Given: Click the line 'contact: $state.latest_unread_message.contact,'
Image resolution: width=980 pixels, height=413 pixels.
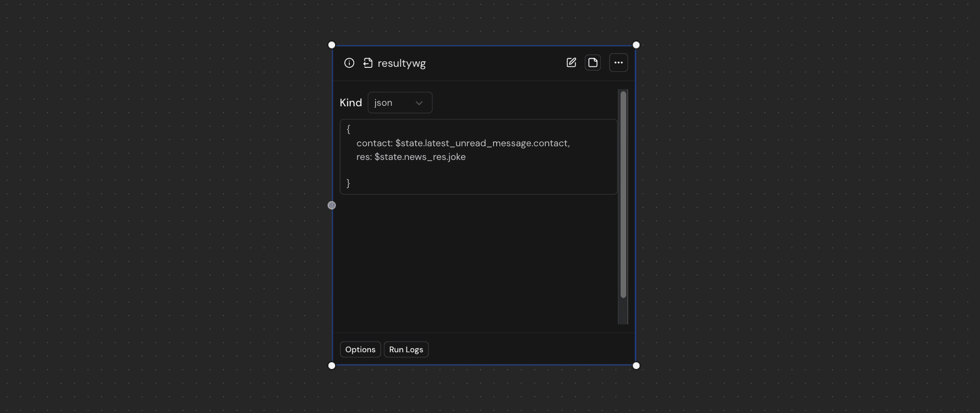Looking at the screenshot, I should point(463,143).
